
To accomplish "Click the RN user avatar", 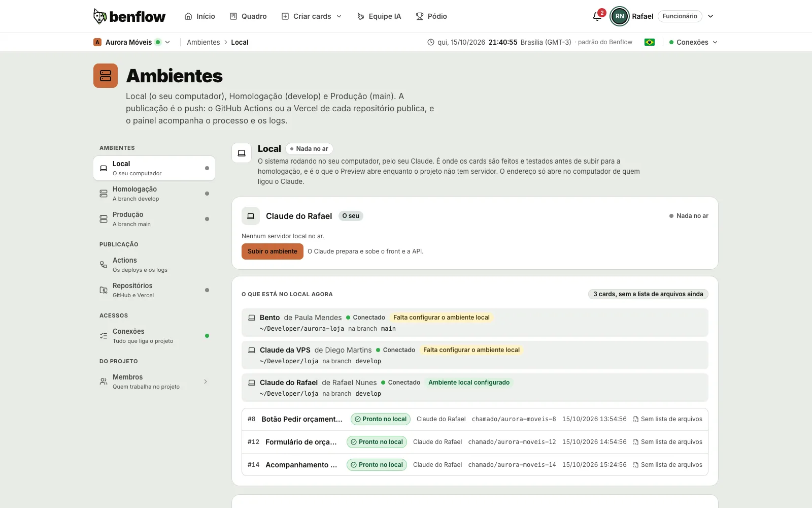I will click(x=619, y=16).
